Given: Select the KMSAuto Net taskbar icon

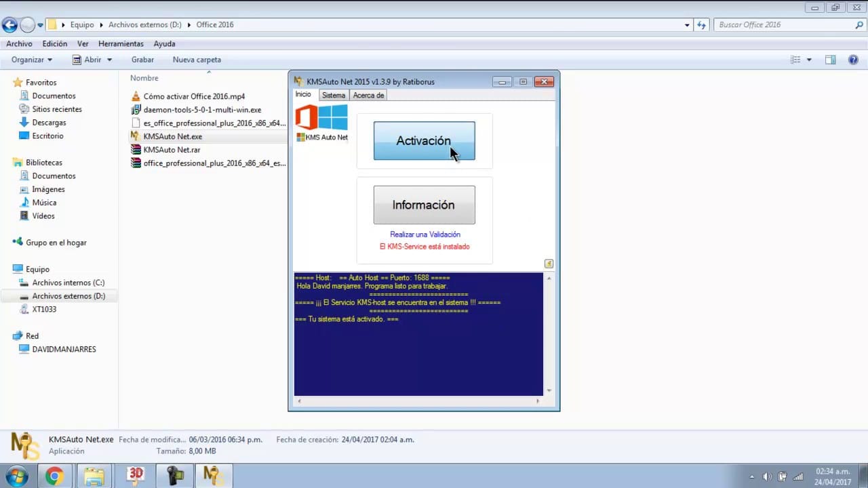Looking at the screenshot, I should pyautogui.click(x=214, y=475).
